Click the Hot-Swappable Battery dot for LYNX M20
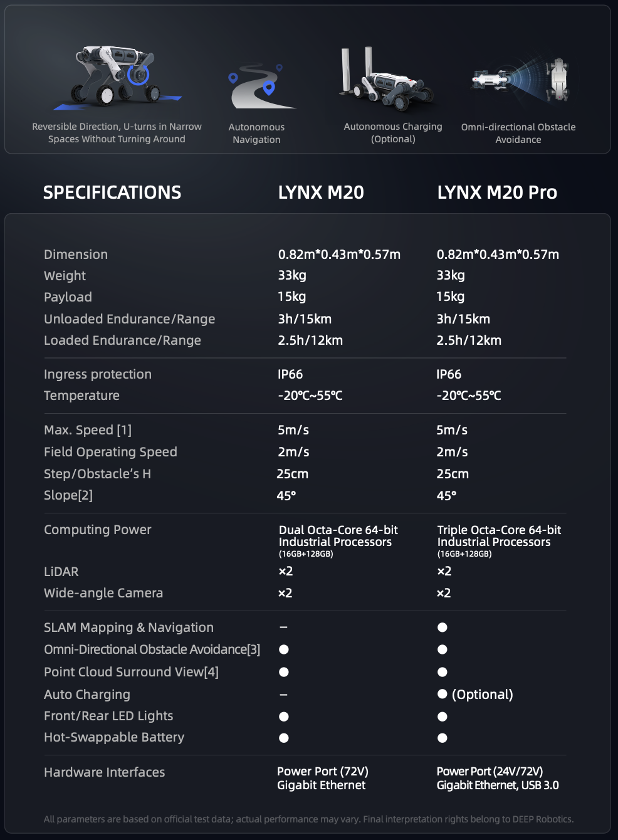The height and width of the screenshot is (840, 618). point(284,738)
